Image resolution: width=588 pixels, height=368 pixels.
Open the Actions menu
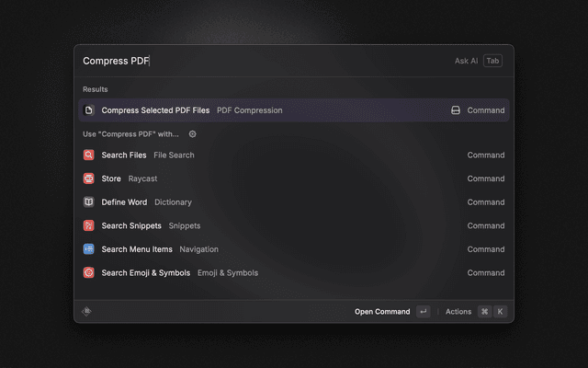458,312
